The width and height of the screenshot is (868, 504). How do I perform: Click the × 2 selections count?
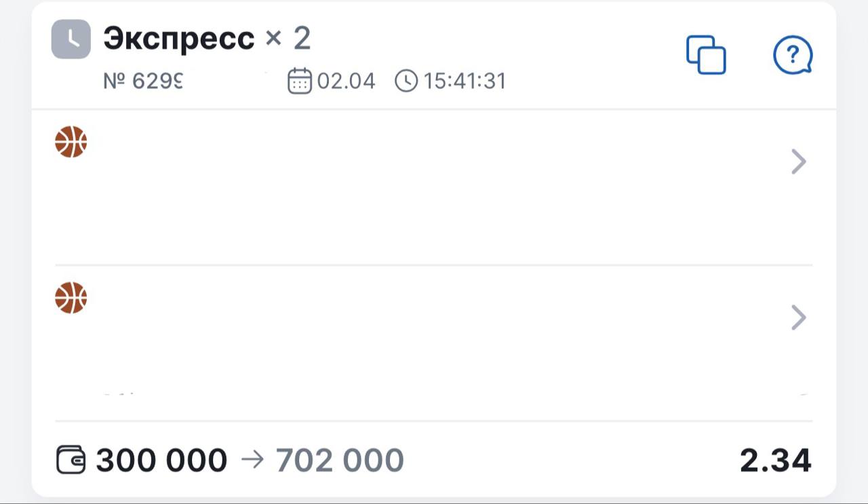click(288, 39)
